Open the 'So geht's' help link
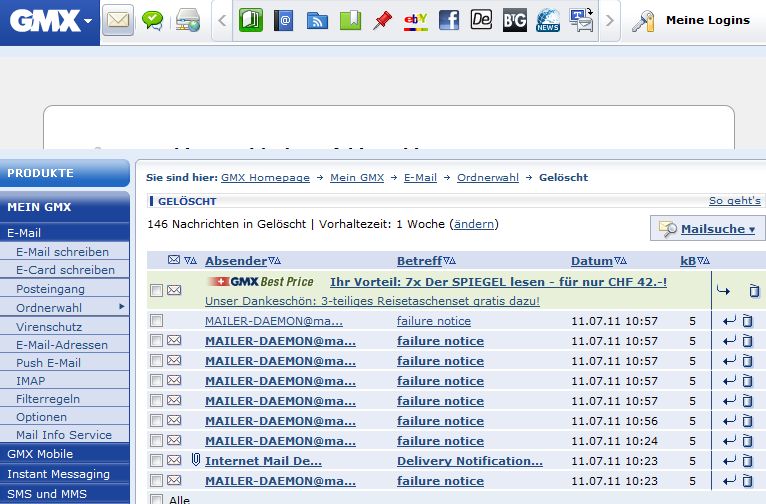The height and width of the screenshot is (504, 766). [734, 201]
